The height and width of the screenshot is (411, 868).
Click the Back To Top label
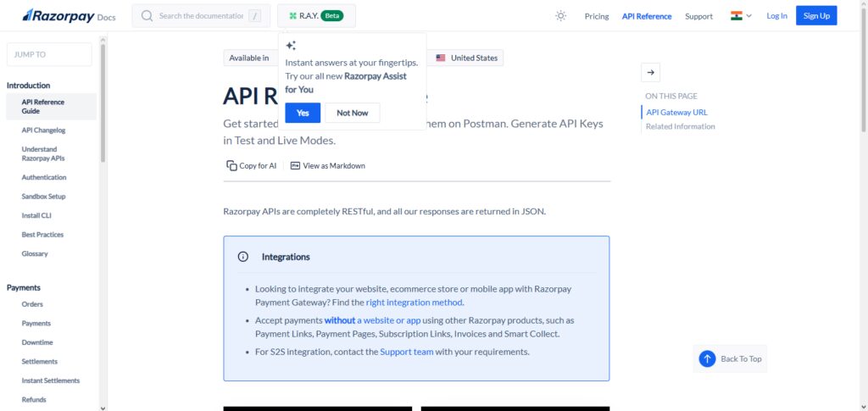coord(741,359)
